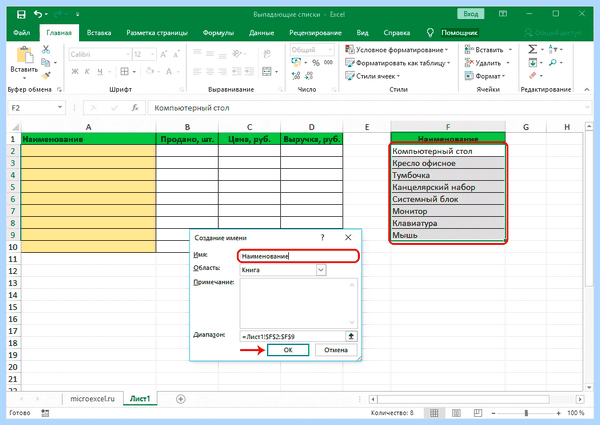Switch to Page Break Preview icon
Screen dimensions: 600x425
[478, 413]
